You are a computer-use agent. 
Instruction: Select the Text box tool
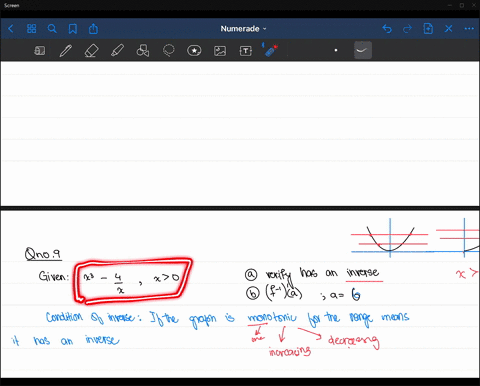246,51
